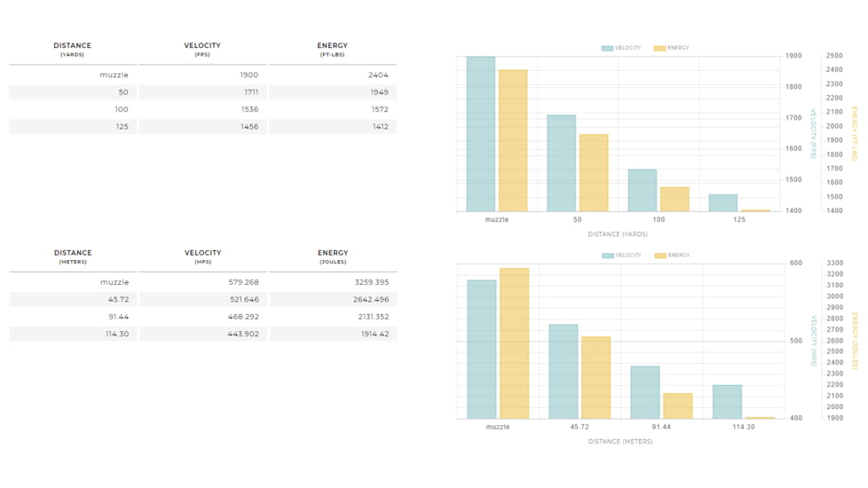Select the 100-yard velocity bar
Image resolution: width=868 pixels, height=488 pixels.
(642, 190)
